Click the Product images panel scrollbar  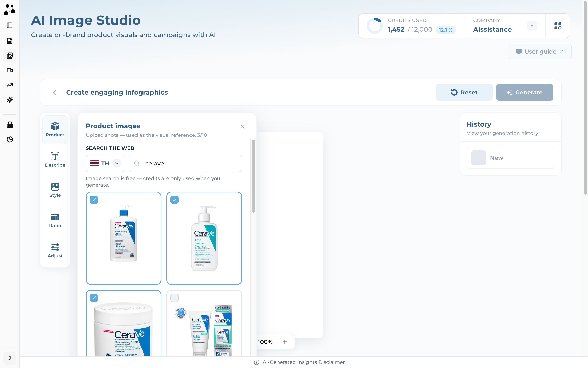click(253, 176)
